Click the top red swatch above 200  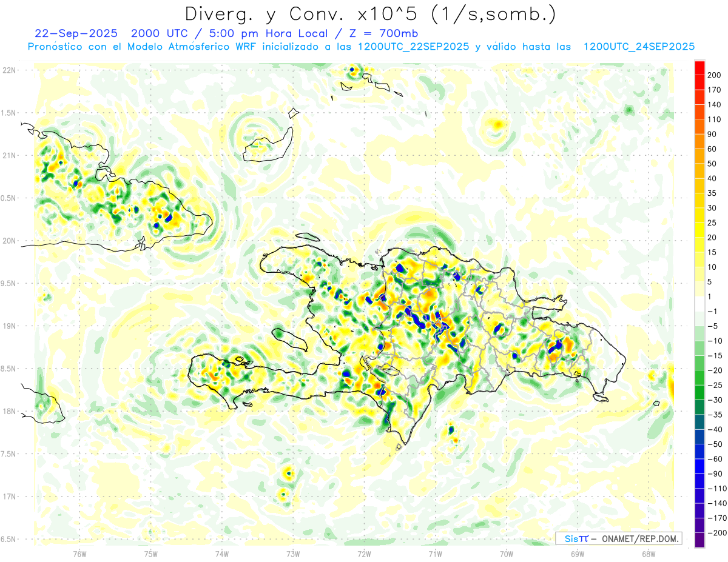click(x=699, y=67)
